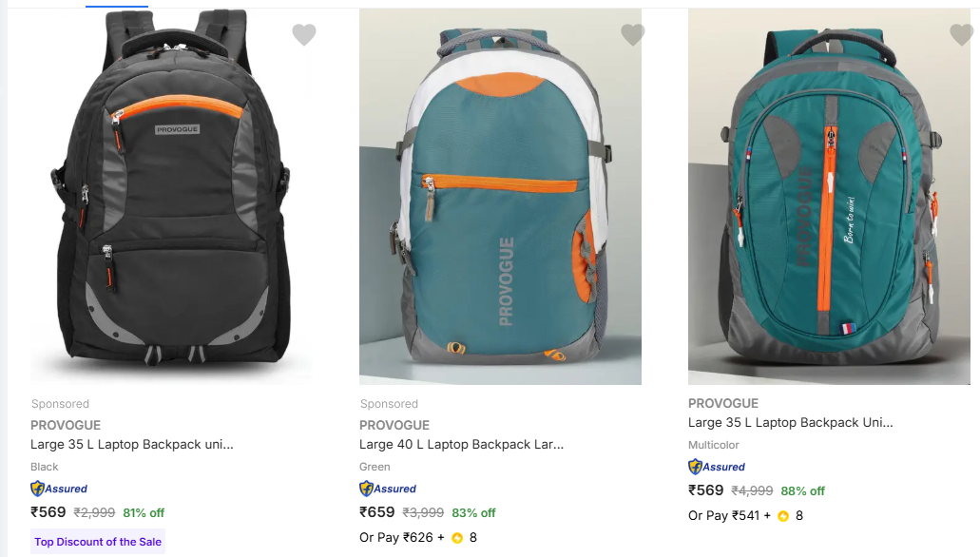Open the Large 40 L Laptop Backpack title
This screenshot has width=980, height=557.
461,444
